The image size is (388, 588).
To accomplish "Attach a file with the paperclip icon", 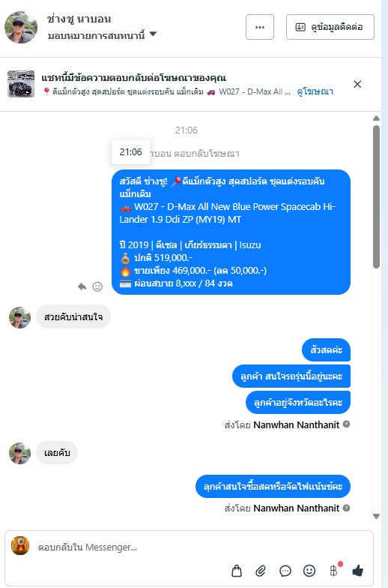I will pyautogui.click(x=261, y=571).
